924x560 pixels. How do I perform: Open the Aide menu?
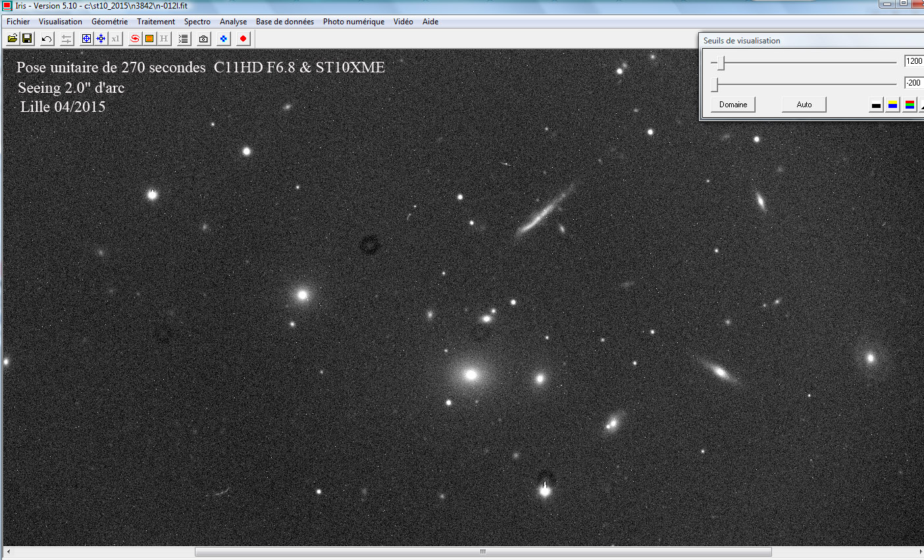point(430,22)
